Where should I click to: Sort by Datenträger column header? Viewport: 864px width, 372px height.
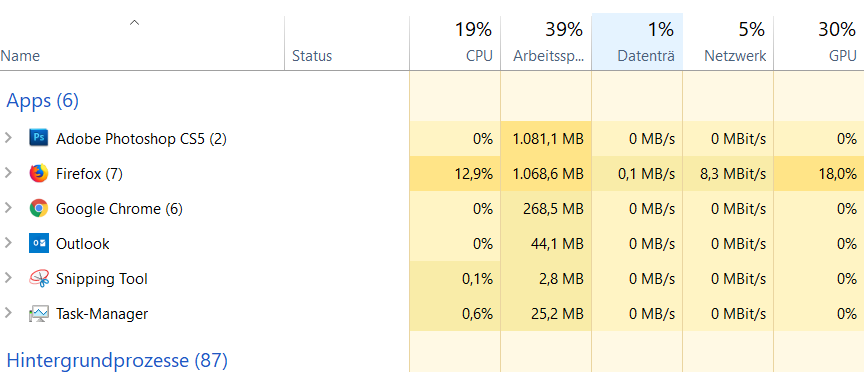pos(638,42)
